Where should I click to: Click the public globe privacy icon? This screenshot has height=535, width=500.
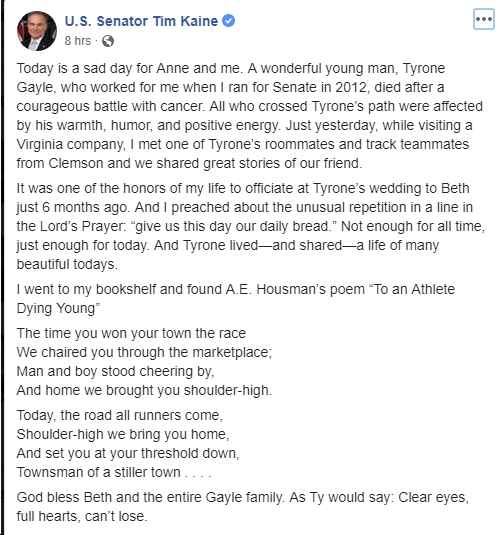tap(108, 41)
